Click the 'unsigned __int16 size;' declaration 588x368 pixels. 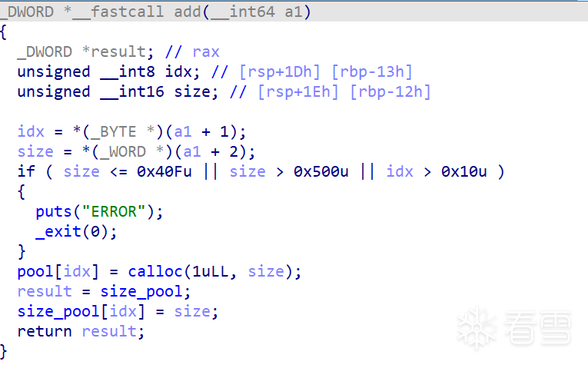[118, 92]
